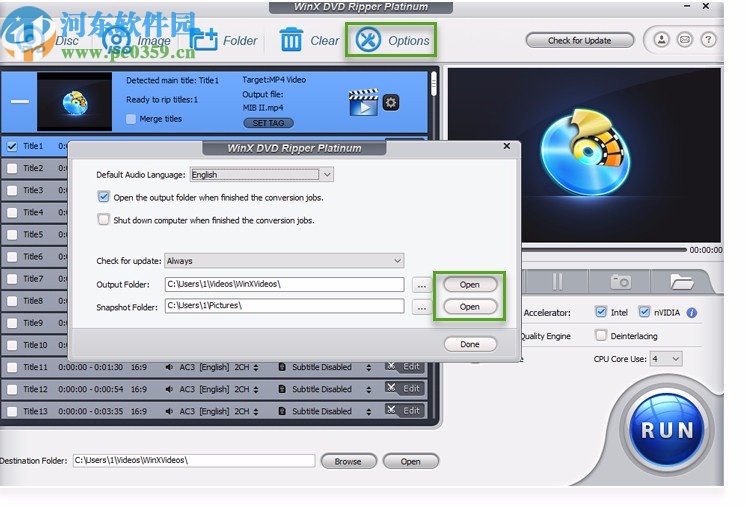Click the Destination Folder path field

click(x=194, y=461)
